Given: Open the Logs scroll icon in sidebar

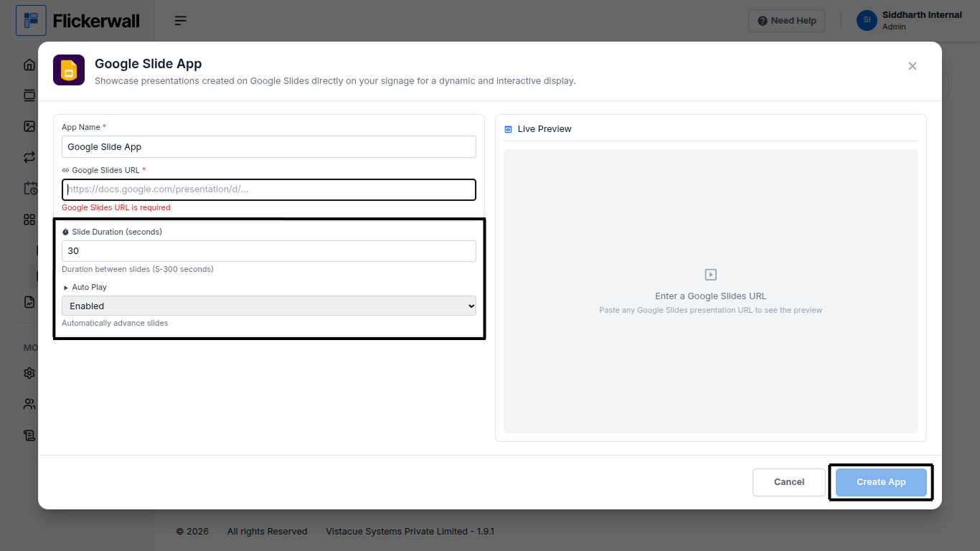Looking at the screenshot, I should (29, 435).
